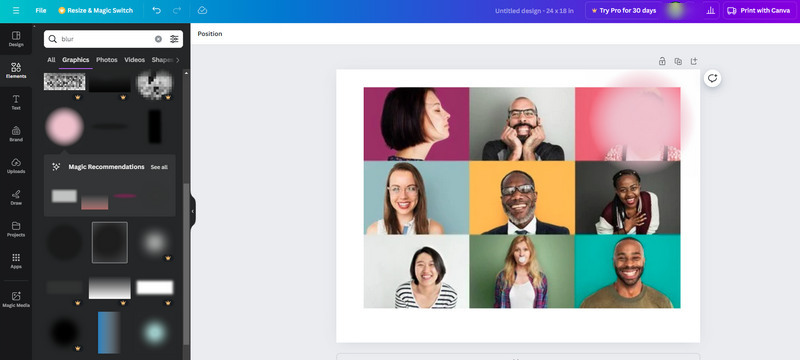Select the blurred pink overlay on canvas
Image resolution: width=800 pixels, height=360 pixels.
(x=641, y=121)
